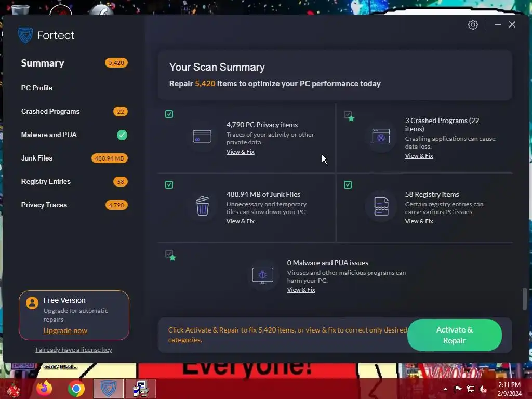
Task: Select Summary in the sidebar
Action: click(43, 63)
